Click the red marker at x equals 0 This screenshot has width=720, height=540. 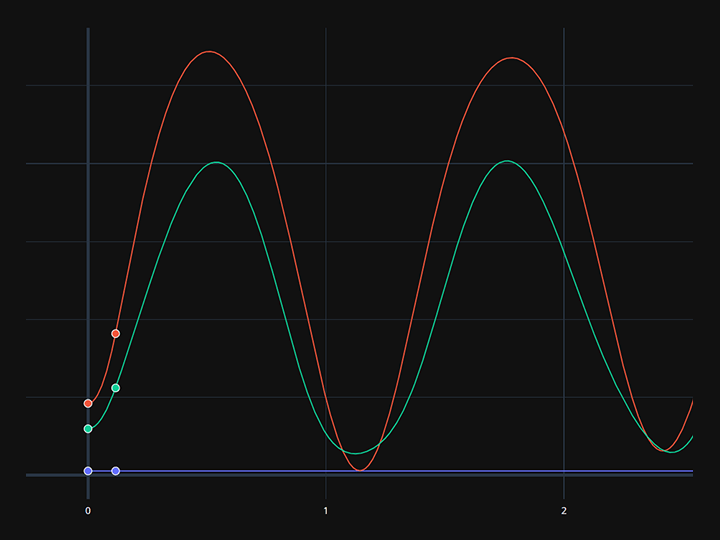point(88,403)
